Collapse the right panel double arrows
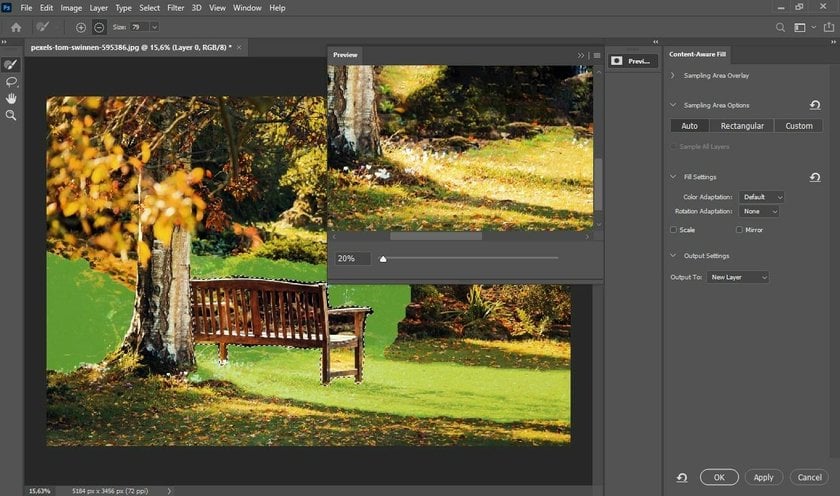Screen dimensions: 840x496 tap(834, 41)
